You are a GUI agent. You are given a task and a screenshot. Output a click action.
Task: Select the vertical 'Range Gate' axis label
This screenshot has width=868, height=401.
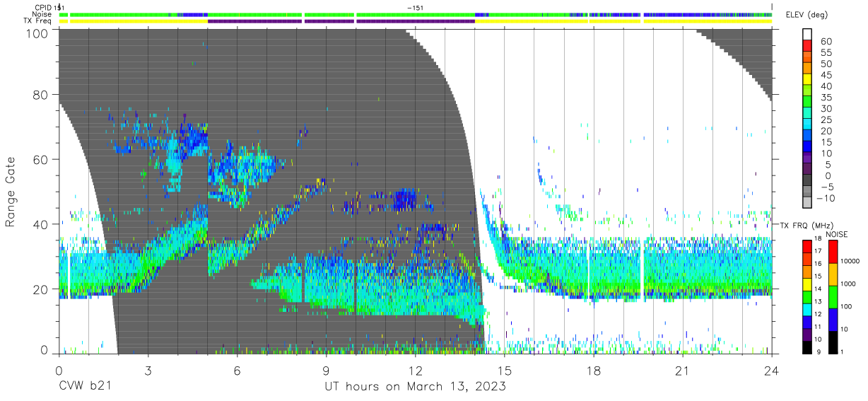coord(11,191)
